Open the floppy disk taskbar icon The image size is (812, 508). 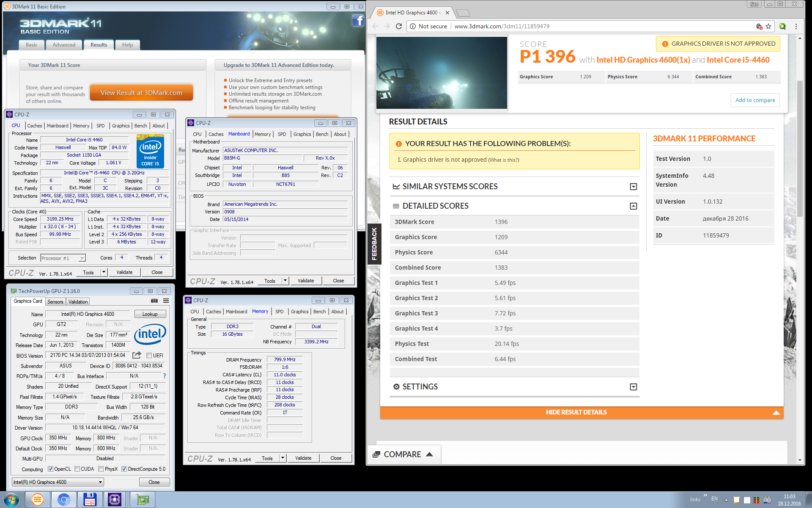[90, 500]
